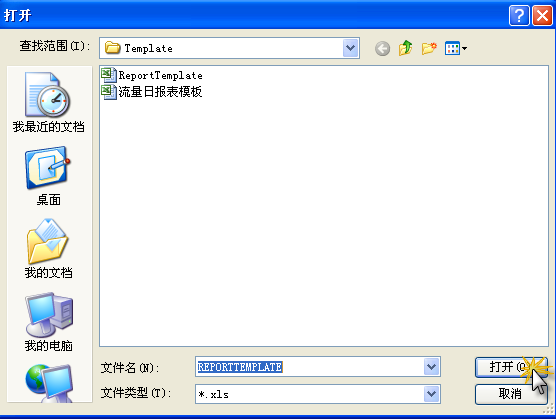Open the Network Places globe icon
The height and width of the screenshot is (419, 556).
tap(49, 383)
